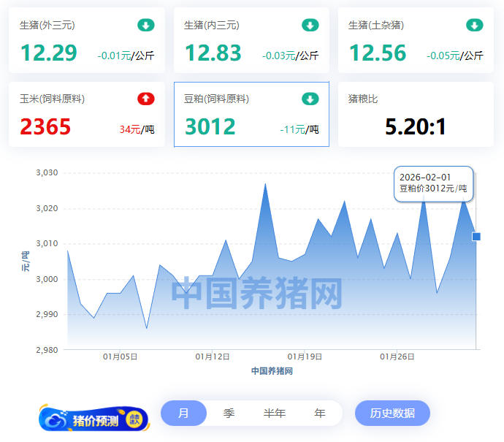Click the 01月12日 axis date label
The image size is (504, 442).
[x=213, y=357]
